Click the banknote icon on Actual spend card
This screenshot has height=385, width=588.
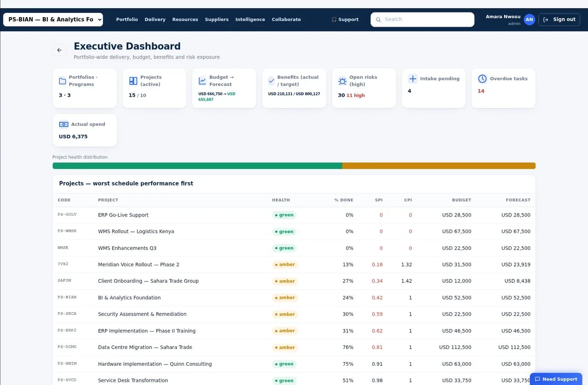64,124
